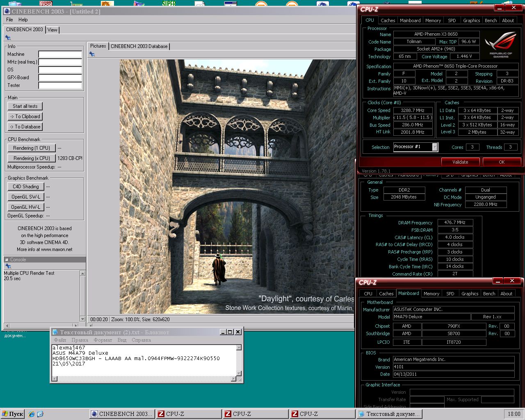The height and width of the screenshot is (420, 525).
Task: Activate Текстовый докуме... taskbar button
Action: [389, 414]
